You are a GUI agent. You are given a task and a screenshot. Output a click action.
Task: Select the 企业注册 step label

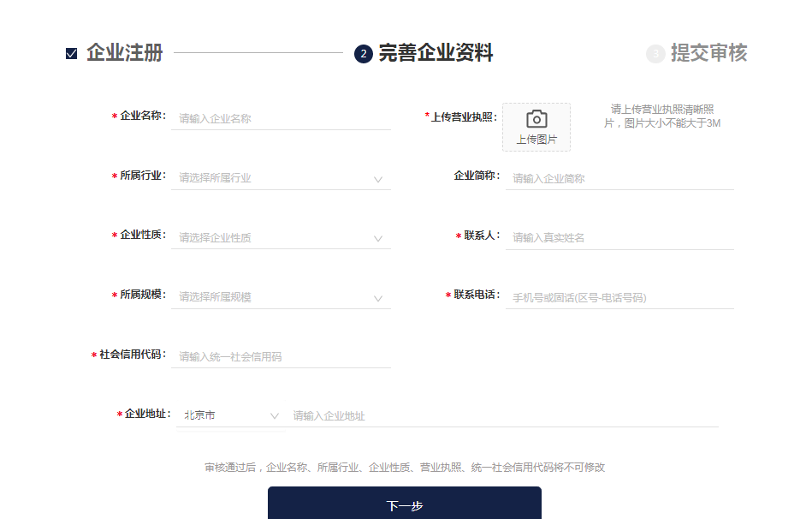pos(124,53)
